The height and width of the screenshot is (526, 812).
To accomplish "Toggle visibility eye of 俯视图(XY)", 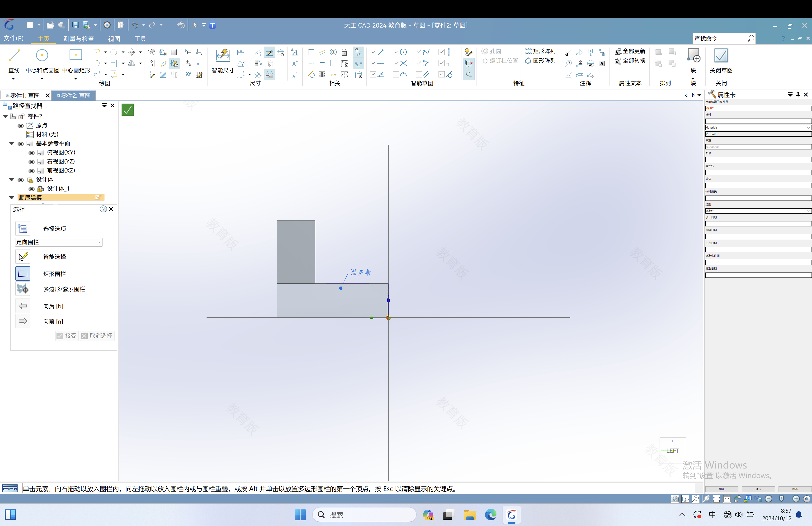I will [31, 153].
